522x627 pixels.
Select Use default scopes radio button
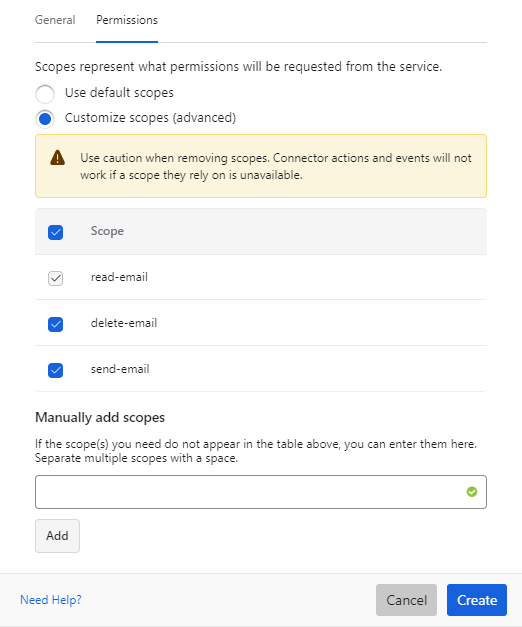(x=45, y=94)
